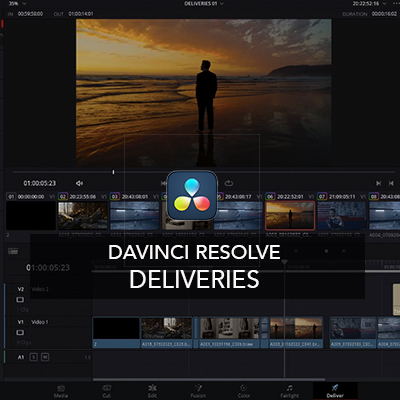Click the IN timecode 00:59:58:00
Image resolution: width=400 pixels, height=400 pixels.
pos(30,14)
